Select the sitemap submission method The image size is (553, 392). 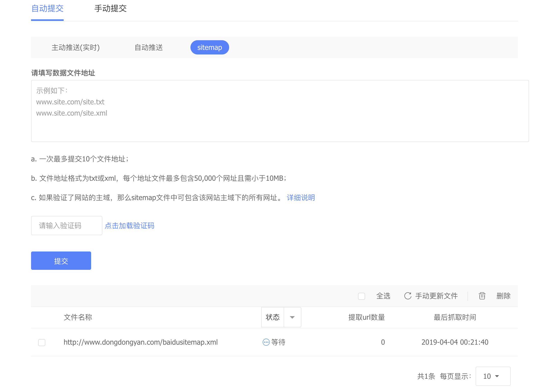[209, 47]
